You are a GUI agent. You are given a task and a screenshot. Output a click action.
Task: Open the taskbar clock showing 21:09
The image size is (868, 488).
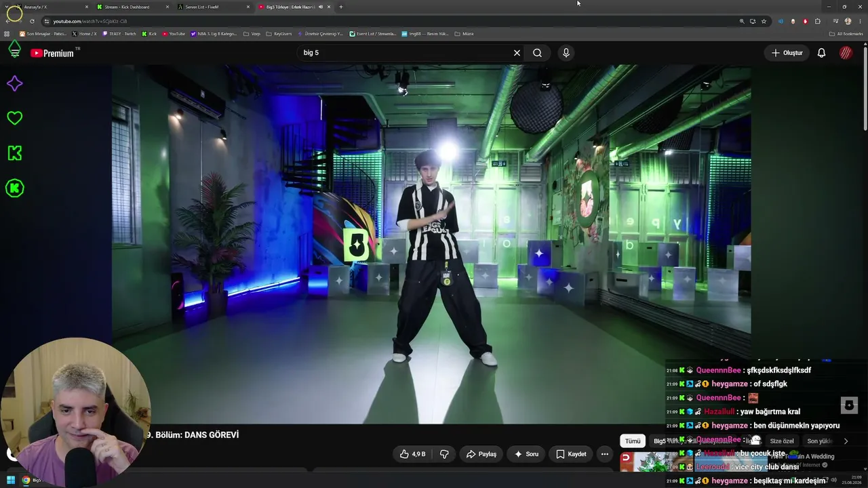click(x=851, y=481)
